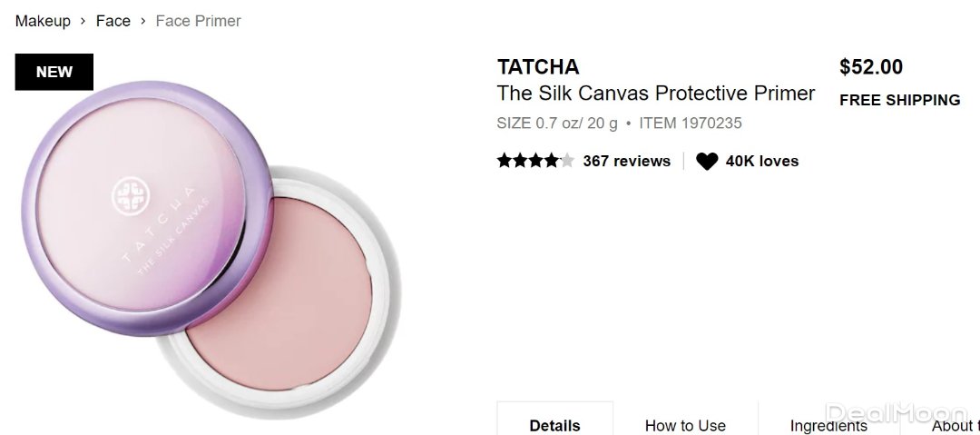Click the 40K loves text
Image resolution: width=980 pixels, height=435 pixels.
click(762, 162)
